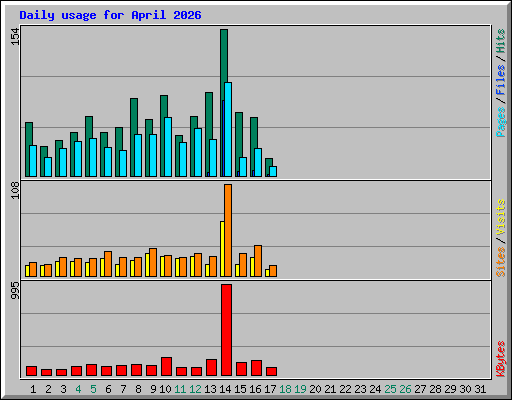Click the 108 value on the middle axis
Image resolution: width=512 pixels, height=400 pixels.
[15, 190]
